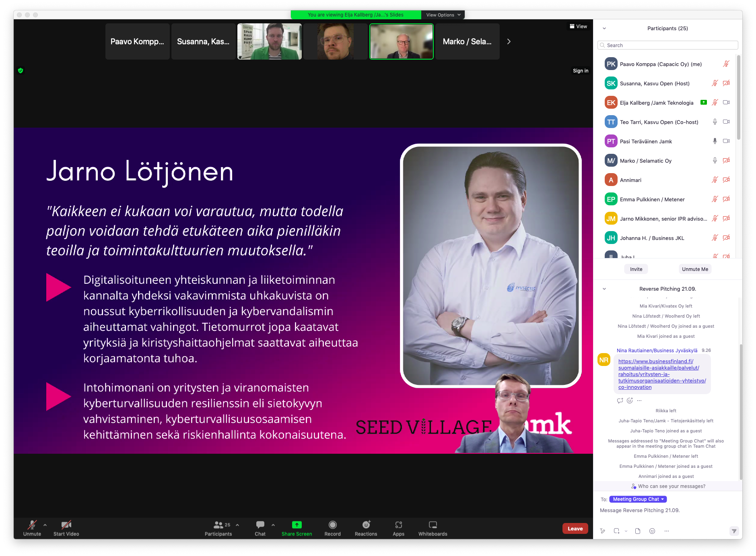
Task: Click the green encryption shield icon
Action: pos(21,71)
